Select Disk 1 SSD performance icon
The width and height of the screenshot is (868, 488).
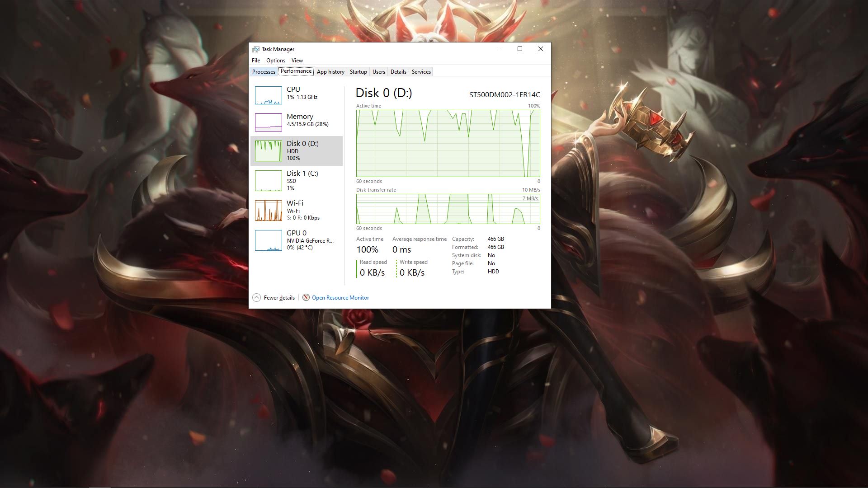pos(268,180)
